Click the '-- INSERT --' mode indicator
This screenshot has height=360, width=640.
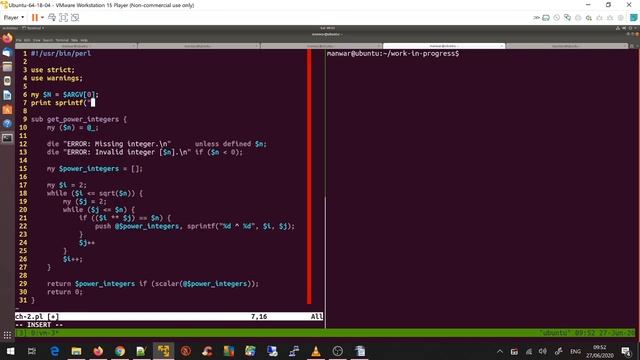(39, 324)
